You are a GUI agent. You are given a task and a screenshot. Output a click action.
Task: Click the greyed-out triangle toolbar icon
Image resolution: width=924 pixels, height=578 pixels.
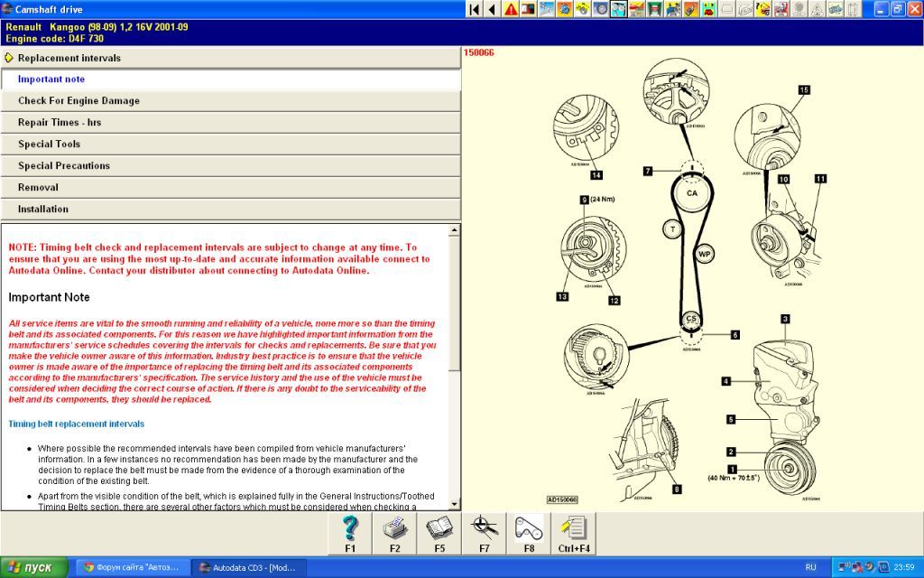pyautogui.click(x=818, y=9)
